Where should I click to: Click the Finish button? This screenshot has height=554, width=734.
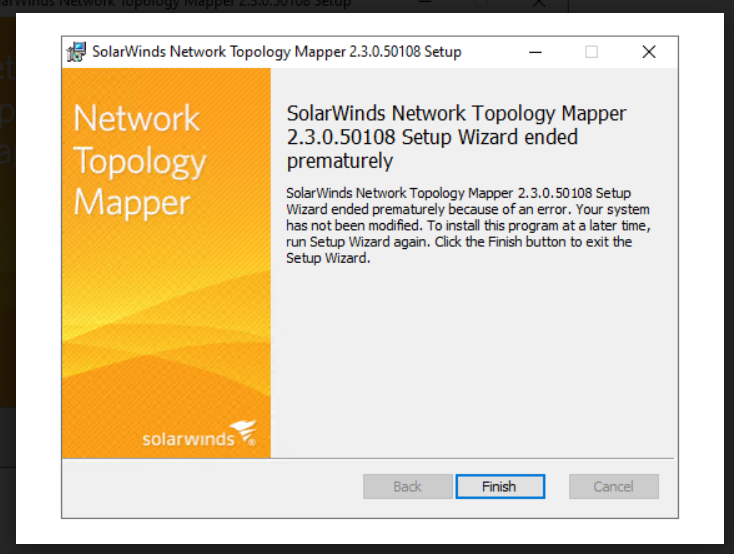500,486
